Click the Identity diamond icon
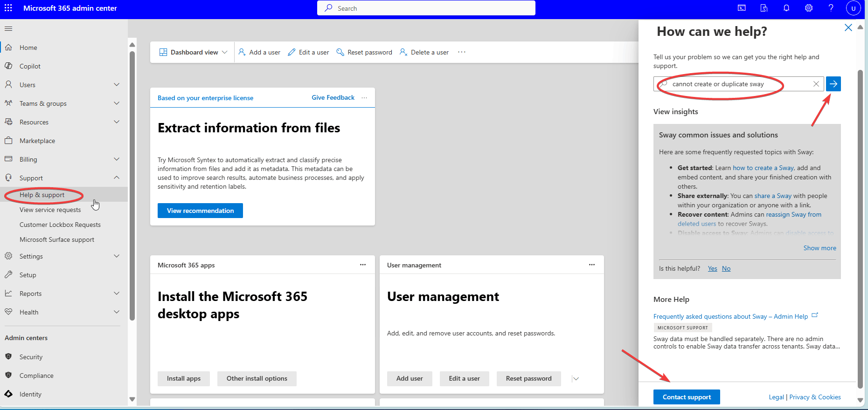 (8, 394)
